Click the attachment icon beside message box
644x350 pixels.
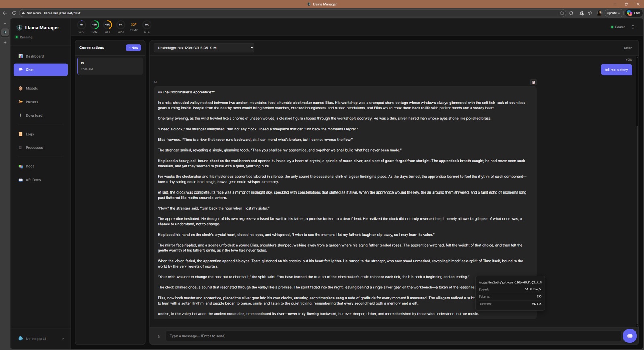[159, 336]
